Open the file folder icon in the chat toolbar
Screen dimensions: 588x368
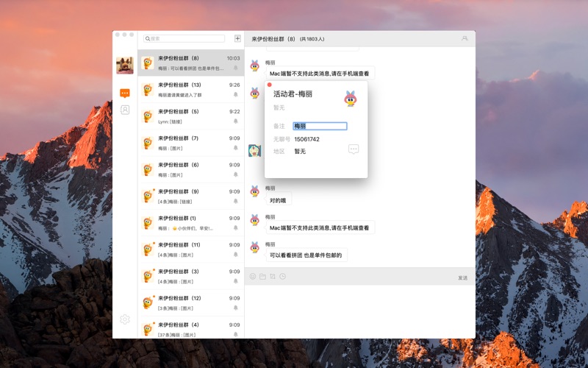[x=262, y=277]
